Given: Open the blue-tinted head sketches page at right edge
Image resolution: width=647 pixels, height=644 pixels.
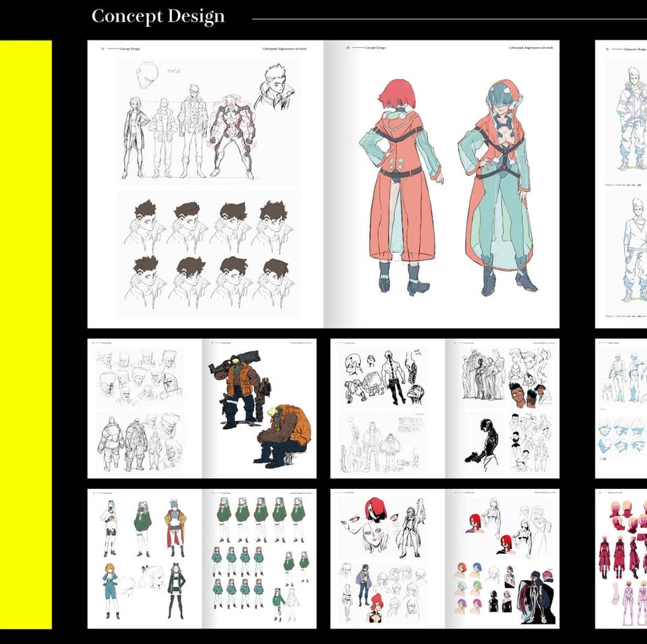Looking at the screenshot, I should point(621,408).
